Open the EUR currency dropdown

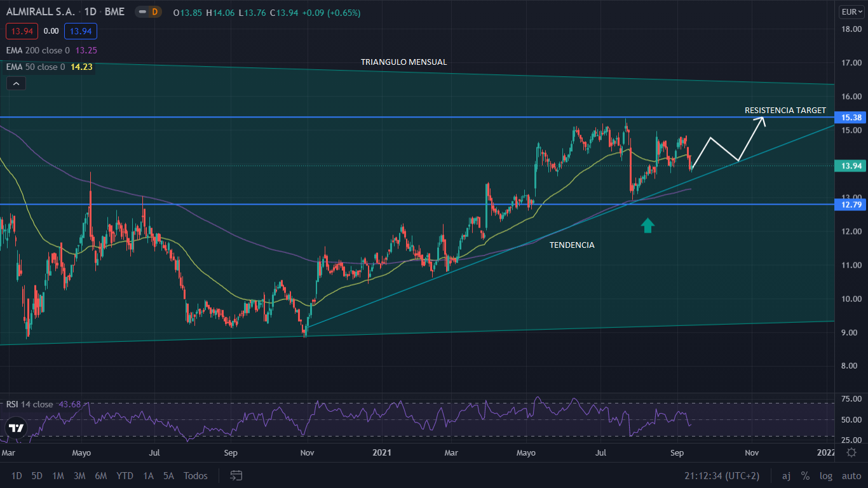click(851, 11)
